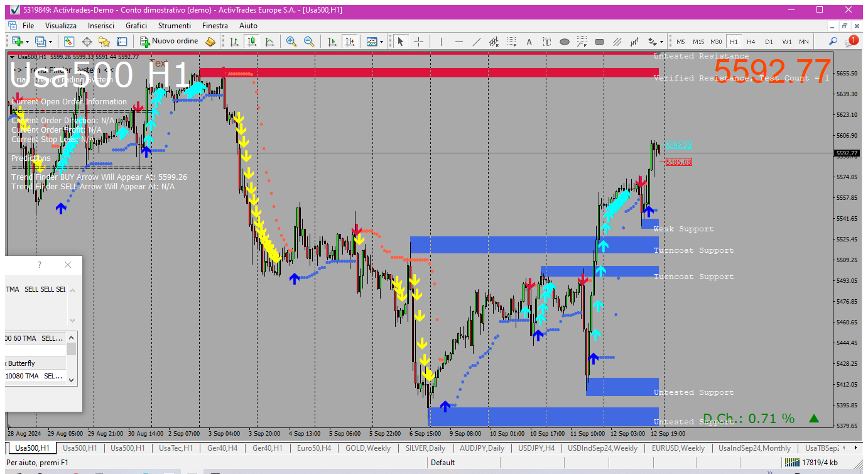Switch to M15 timeframe
The height and width of the screenshot is (474, 868).
pyautogui.click(x=698, y=41)
